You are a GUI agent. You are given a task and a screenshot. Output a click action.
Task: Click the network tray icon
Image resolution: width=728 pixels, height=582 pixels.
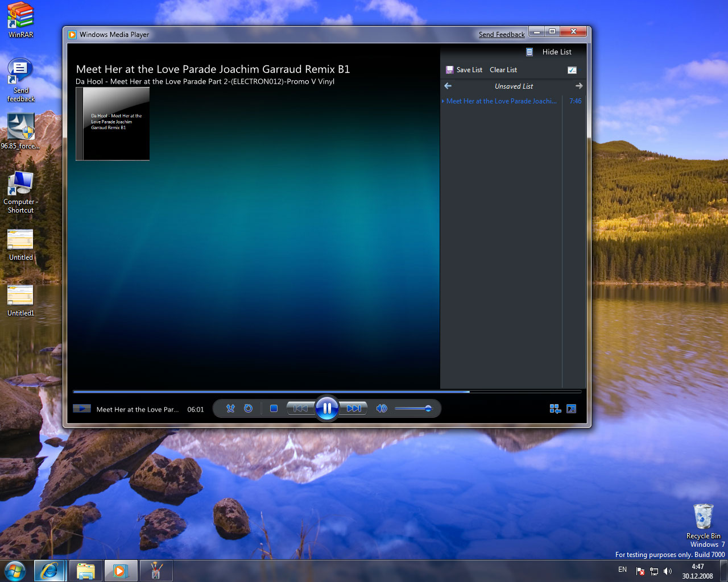click(x=654, y=571)
